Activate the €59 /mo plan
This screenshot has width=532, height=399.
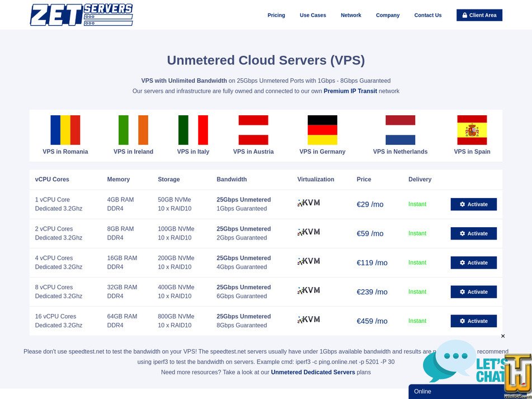pos(473,233)
